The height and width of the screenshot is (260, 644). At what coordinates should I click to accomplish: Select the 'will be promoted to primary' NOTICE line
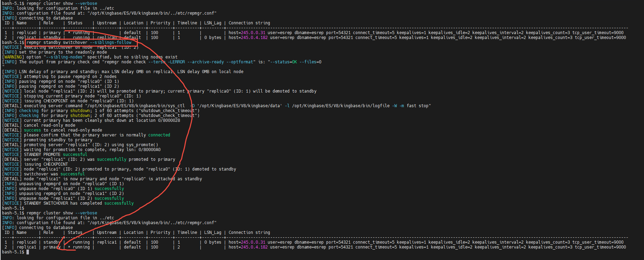pyautogui.click(x=159, y=91)
